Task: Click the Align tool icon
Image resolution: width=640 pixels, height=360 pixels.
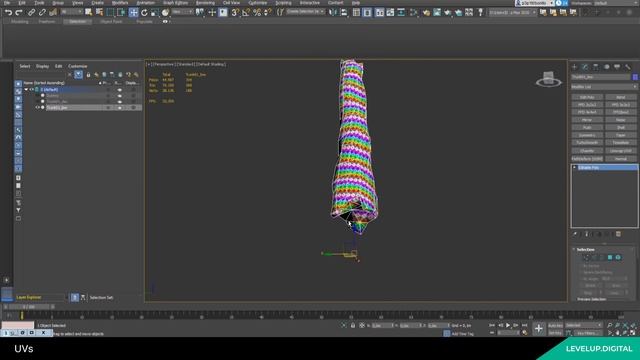Action: click(344, 12)
